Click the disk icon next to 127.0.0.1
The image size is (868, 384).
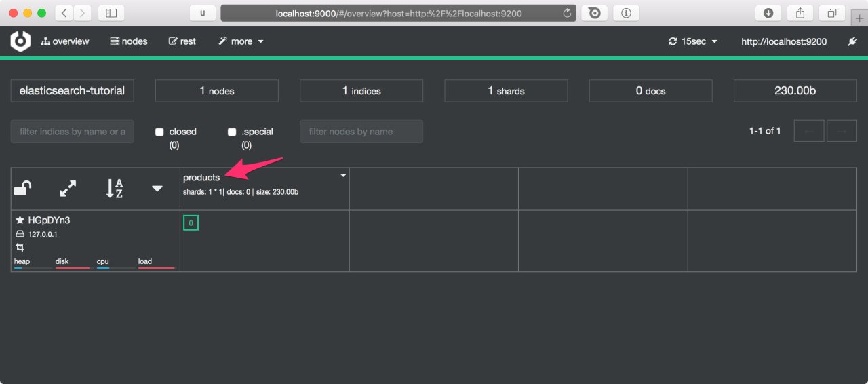pos(20,234)
